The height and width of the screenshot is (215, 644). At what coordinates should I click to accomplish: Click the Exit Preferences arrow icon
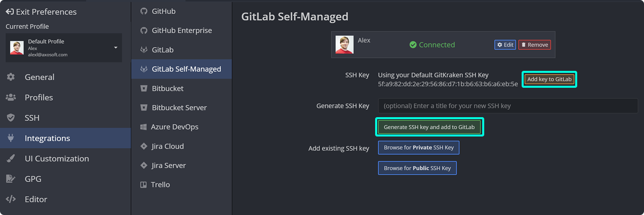[x=10, y=12]
